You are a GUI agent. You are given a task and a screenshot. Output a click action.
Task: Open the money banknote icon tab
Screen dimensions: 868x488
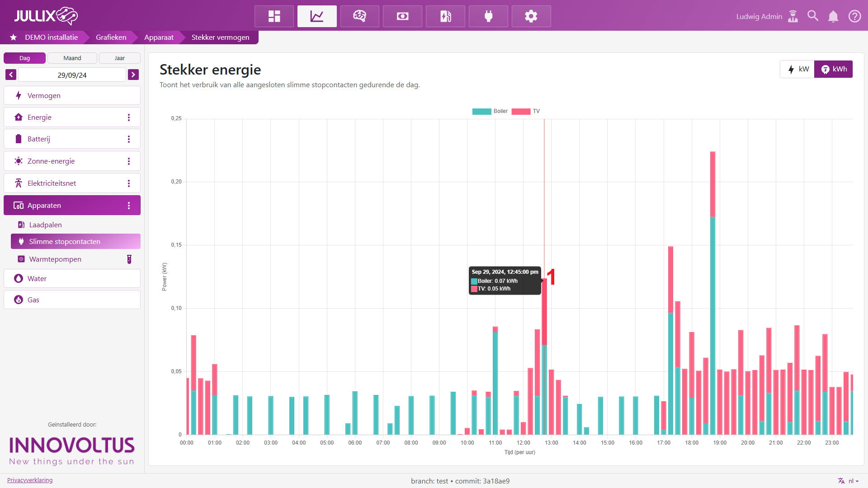point(402,16)
